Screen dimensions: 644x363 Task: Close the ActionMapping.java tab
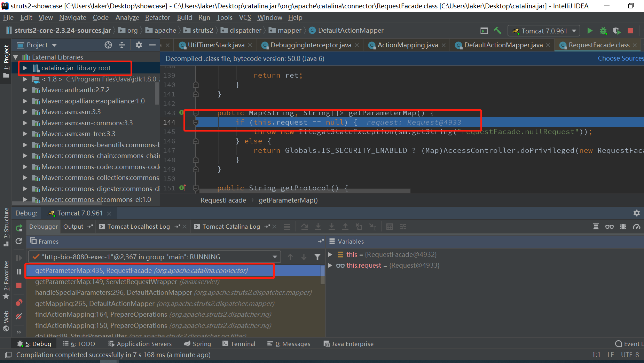(443, 45)
